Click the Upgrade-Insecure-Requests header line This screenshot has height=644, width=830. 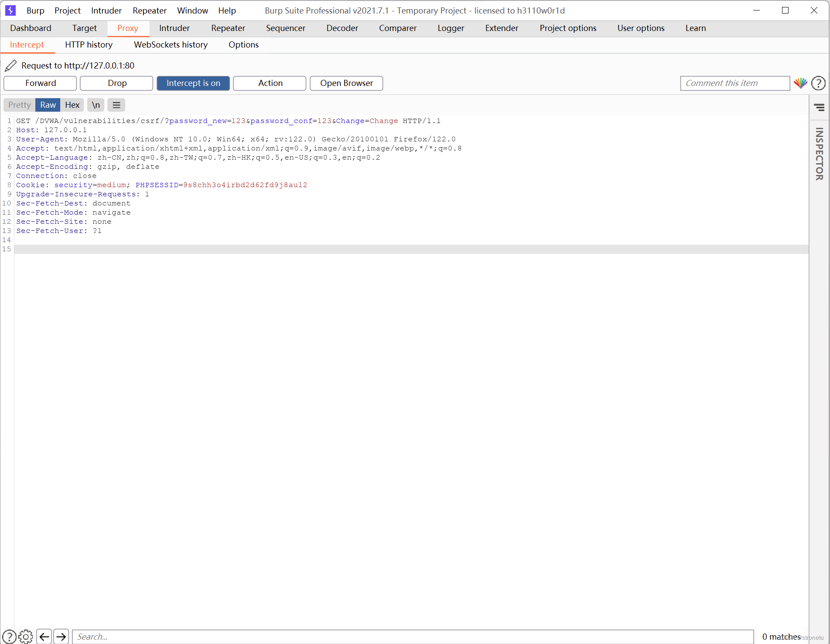click(82, 194)
